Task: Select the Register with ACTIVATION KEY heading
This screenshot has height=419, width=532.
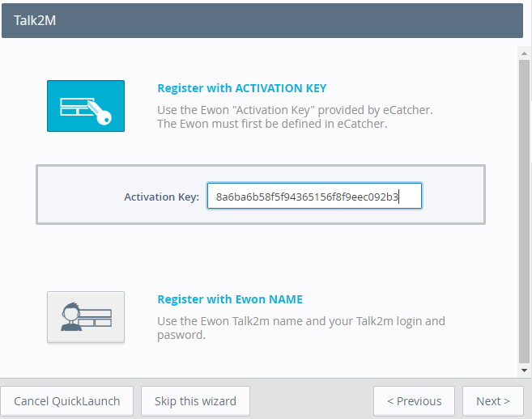Action: (241, 88)
